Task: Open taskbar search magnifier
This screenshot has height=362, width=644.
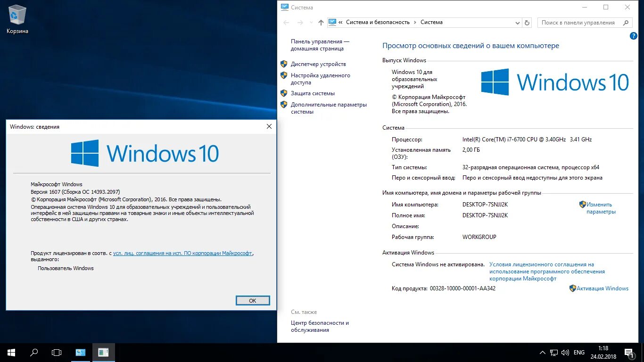Action: pos(34,353)
